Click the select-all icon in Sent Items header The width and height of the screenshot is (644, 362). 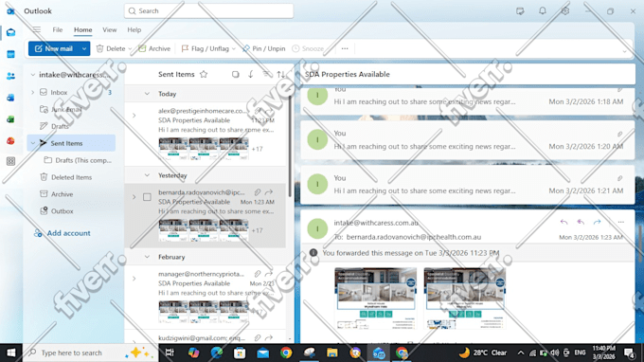tap(235, 74)
